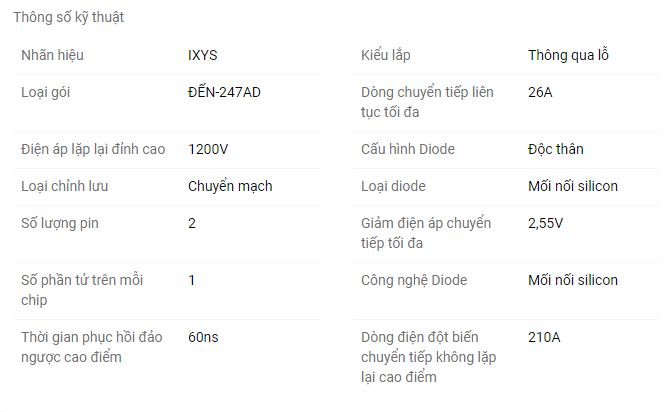Click the IXYS brand value
This screenshot has height=412, width=670.
tap(203, 55)
